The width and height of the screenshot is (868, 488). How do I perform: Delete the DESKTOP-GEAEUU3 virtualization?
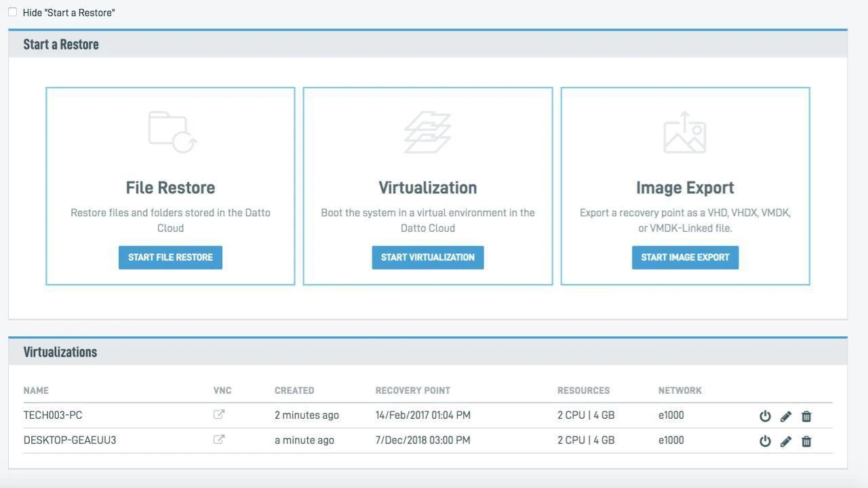click(806, 441)
